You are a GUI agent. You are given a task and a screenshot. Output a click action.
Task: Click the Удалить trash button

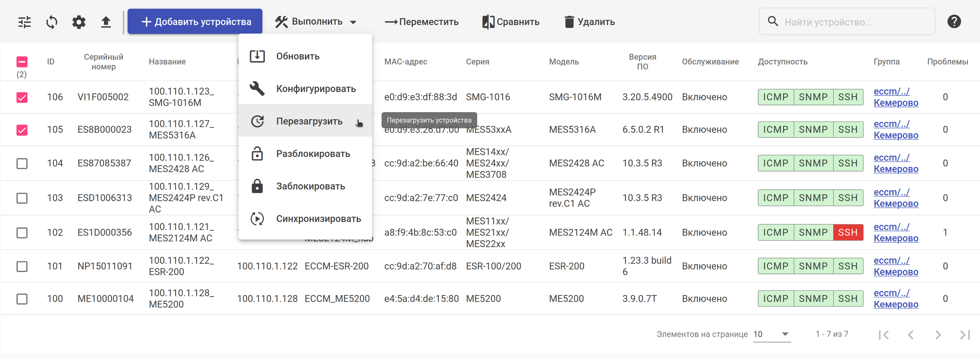pyautogui.click(x=589, y=22)
